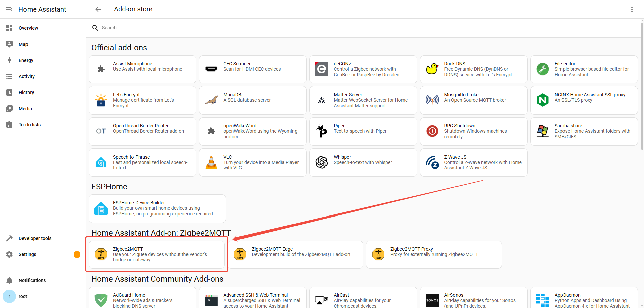This screenshot has height=308, width=644.
Task: Click the Duck DNS duck icon
Action: tap(432, 69)
